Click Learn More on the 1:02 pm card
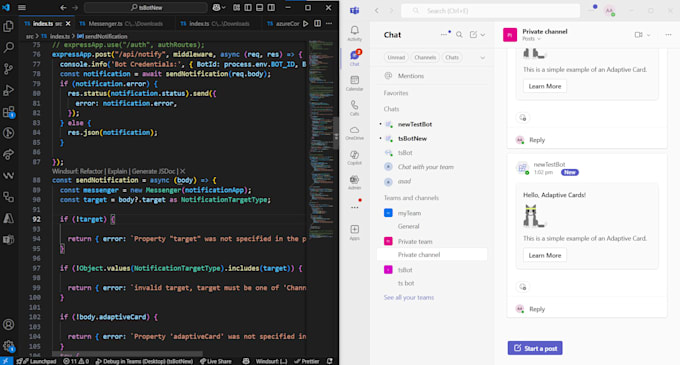Screen dimensions: 680x365 pyautogui.click(x=545, y=255)
